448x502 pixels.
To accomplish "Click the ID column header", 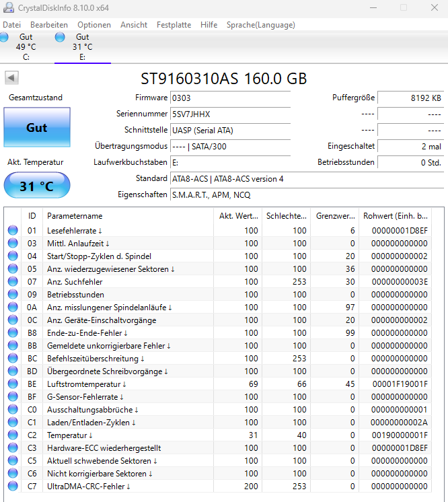I will [32, 216].
